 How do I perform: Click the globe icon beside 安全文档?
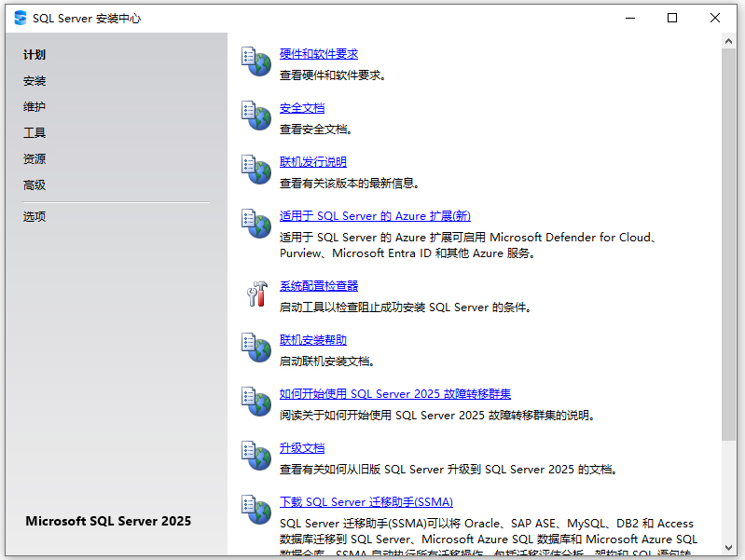click(256, 116)
